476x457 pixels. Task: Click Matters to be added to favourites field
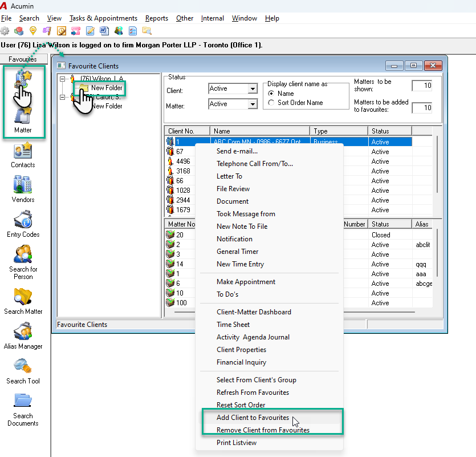pos(422,108)
